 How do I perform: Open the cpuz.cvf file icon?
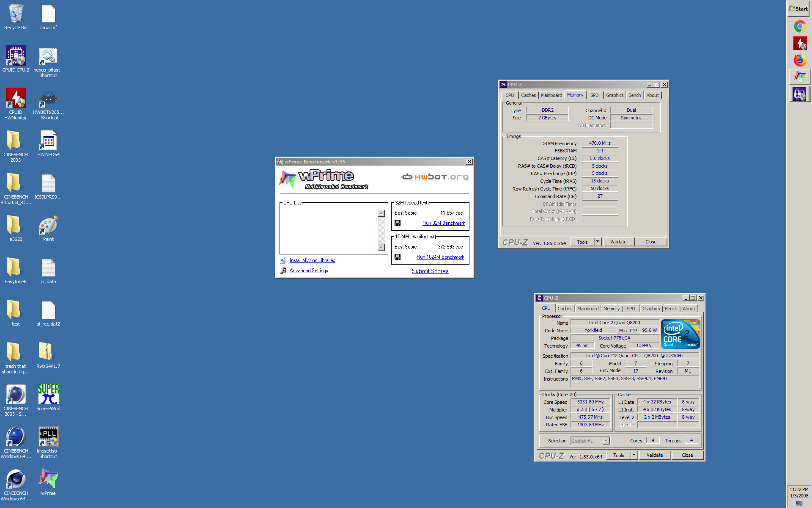click(48, 17)
